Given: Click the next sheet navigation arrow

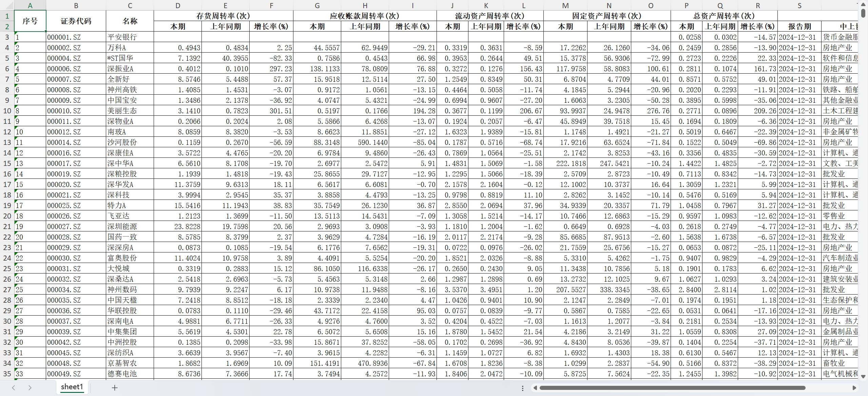Looking at the screenshot, I should coord(30,388).
